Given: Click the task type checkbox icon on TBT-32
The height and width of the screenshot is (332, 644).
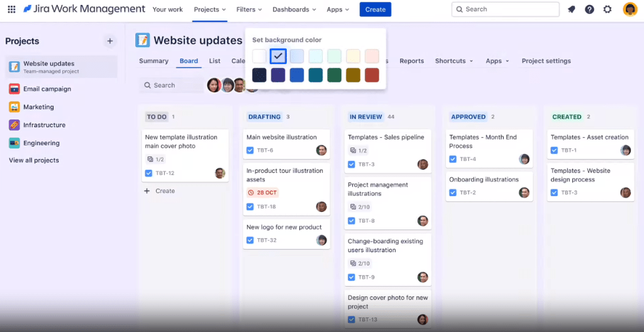Looking at the screenshot, I should point(250,240).
